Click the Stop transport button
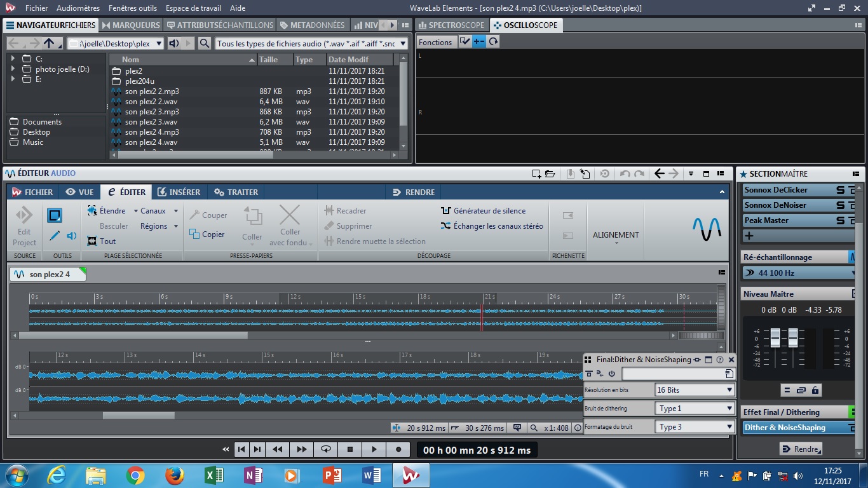Viewport: 868px width, 488px height. tap(350, 449)
